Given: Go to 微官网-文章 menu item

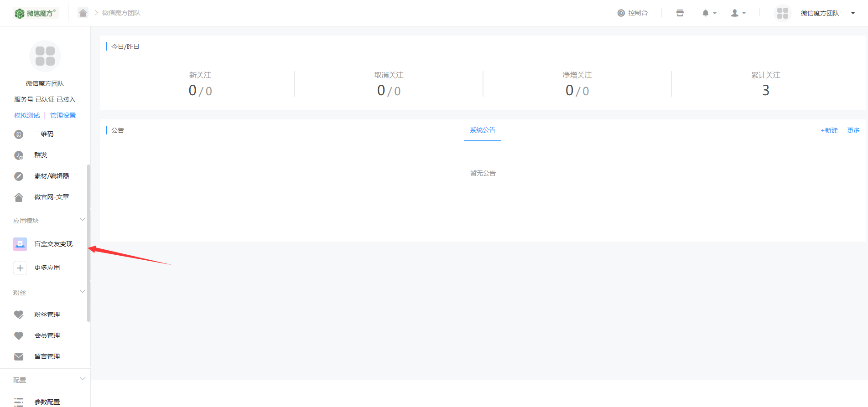Looking at the screenshot, I should (51, 197).
